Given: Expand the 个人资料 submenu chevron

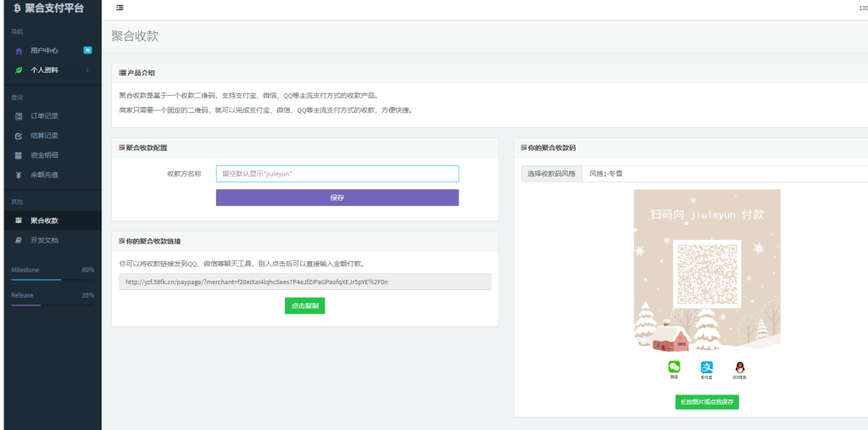Looking at the screenshot, I should tap(87, 70).
